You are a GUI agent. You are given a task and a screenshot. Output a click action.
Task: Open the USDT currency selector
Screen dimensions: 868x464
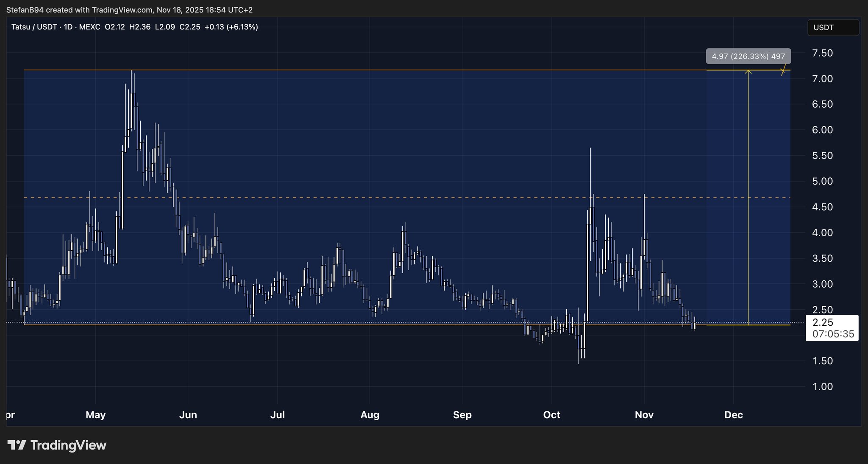833,28
